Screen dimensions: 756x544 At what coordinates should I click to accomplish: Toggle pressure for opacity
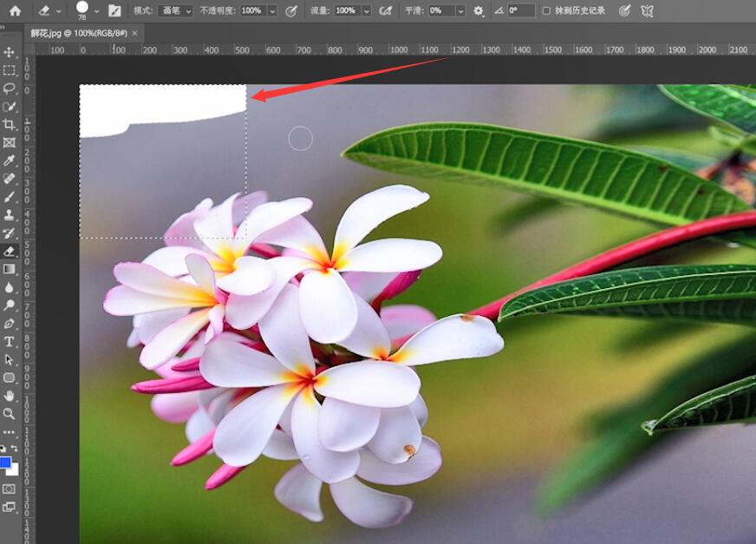point(291,10)
